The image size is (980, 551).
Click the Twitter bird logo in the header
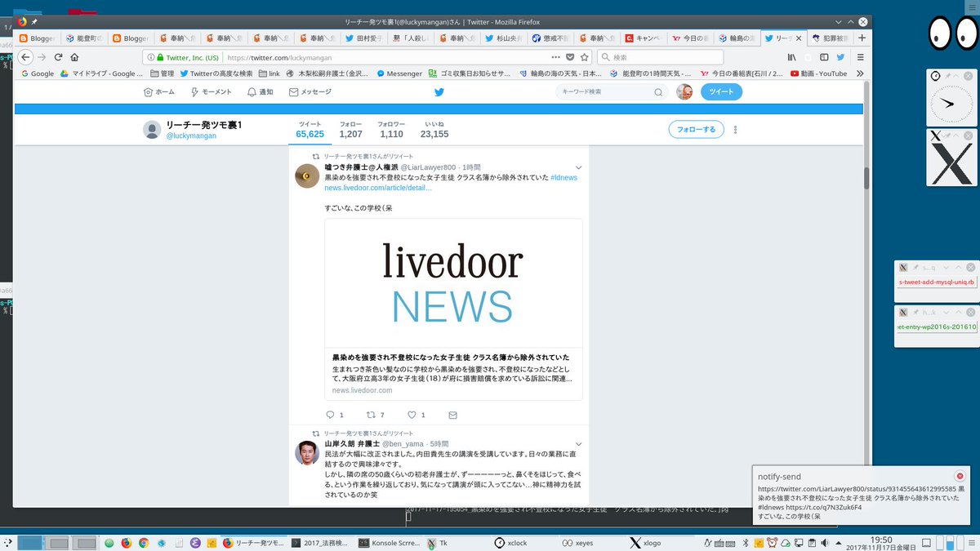[x=439, y=92]
